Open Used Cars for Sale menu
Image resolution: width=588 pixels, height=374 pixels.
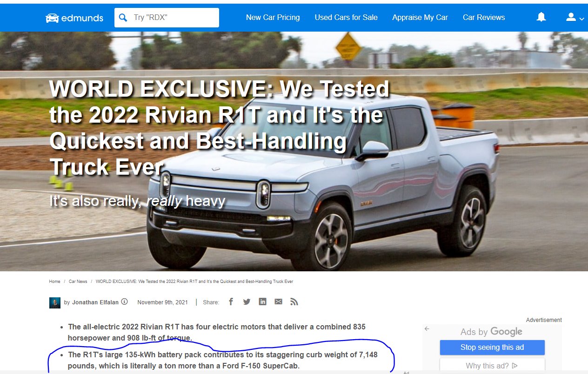tap(346, 18)
